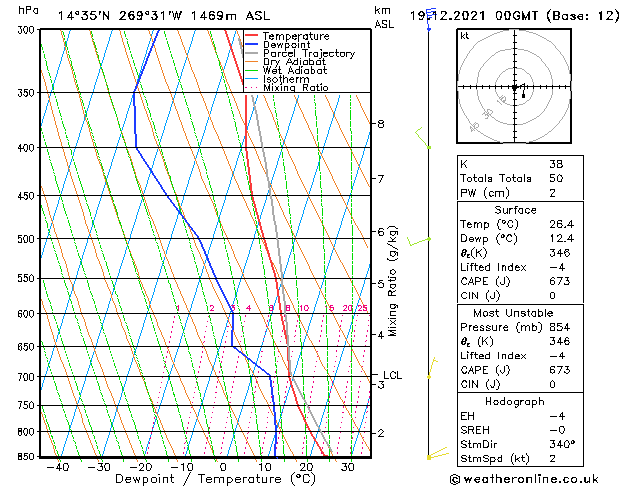This screenshot has width=629, height=486.
Task: Click the Hodograph section header in table
Action: tap(514, 401)
